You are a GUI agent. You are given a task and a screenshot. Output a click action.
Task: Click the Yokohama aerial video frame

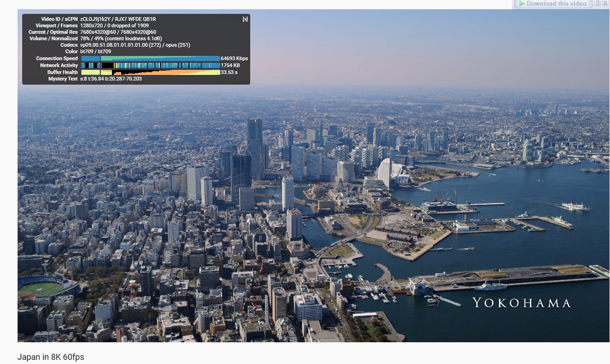pyautogui.click(x=314, y=176)
